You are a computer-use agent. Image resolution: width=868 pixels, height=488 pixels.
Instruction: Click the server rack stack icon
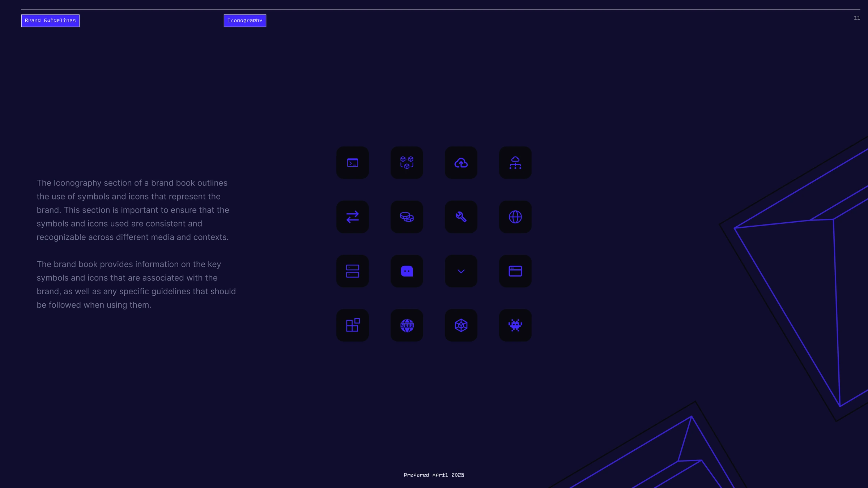353,271
